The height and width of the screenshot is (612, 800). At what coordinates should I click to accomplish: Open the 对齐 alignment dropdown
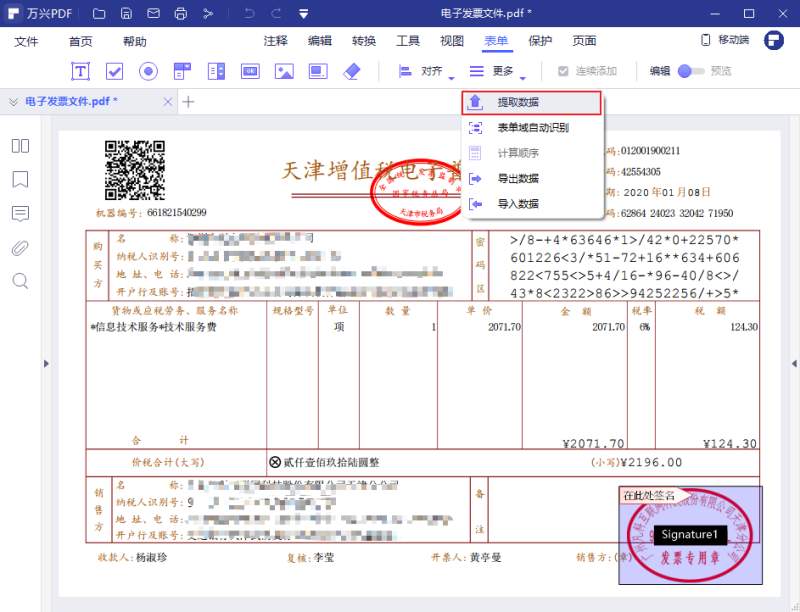point(430,71)
